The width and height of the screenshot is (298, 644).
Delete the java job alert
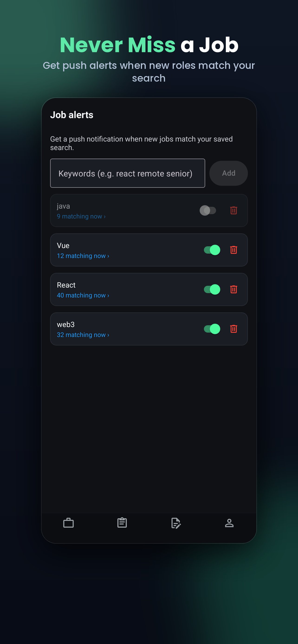tap(233, 210)
